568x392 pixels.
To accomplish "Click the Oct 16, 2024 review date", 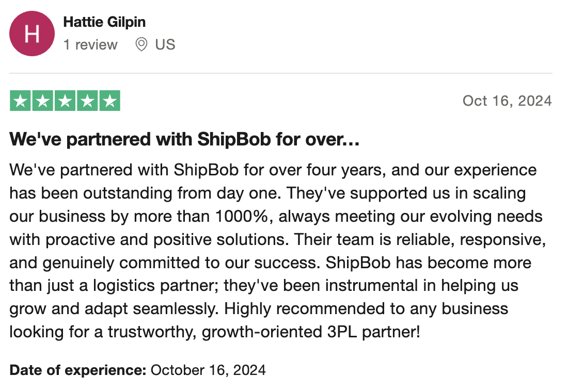I will 507,101.
